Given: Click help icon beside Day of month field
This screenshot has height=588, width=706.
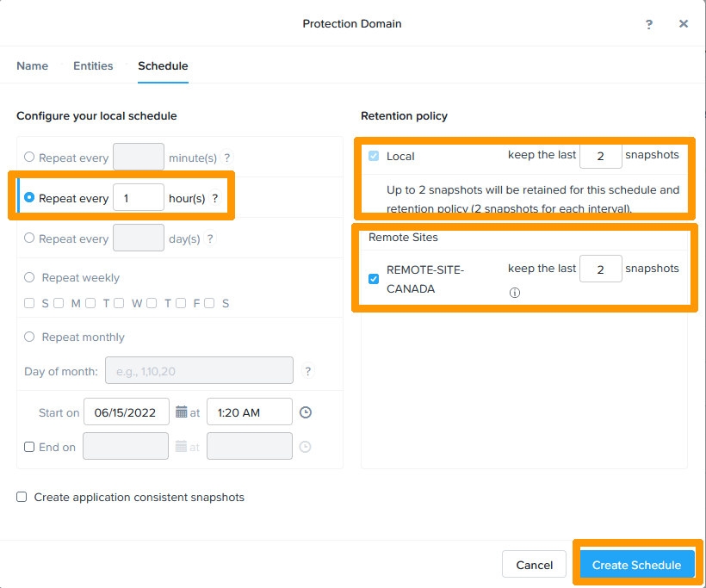Looking at the screenshot, I should [308, 371].
